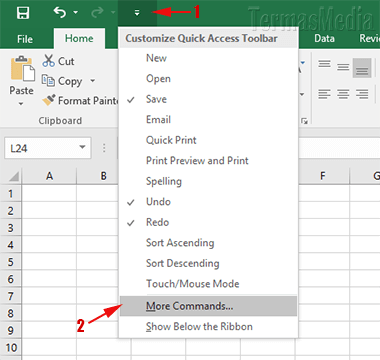Open the File tab

point(25,39)
